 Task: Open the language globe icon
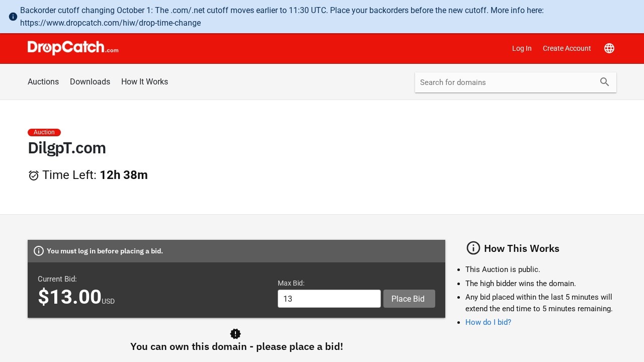(609, 48)
